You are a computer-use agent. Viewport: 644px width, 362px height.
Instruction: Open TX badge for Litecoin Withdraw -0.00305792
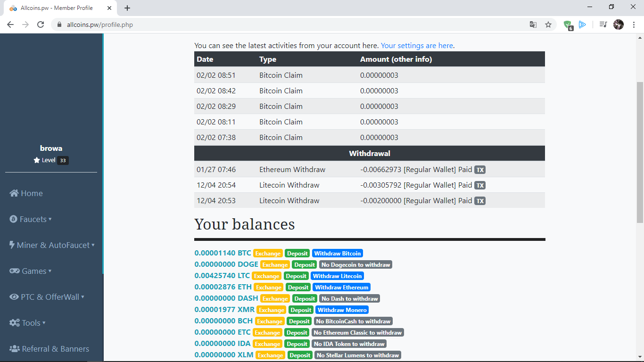pos(479,185)
